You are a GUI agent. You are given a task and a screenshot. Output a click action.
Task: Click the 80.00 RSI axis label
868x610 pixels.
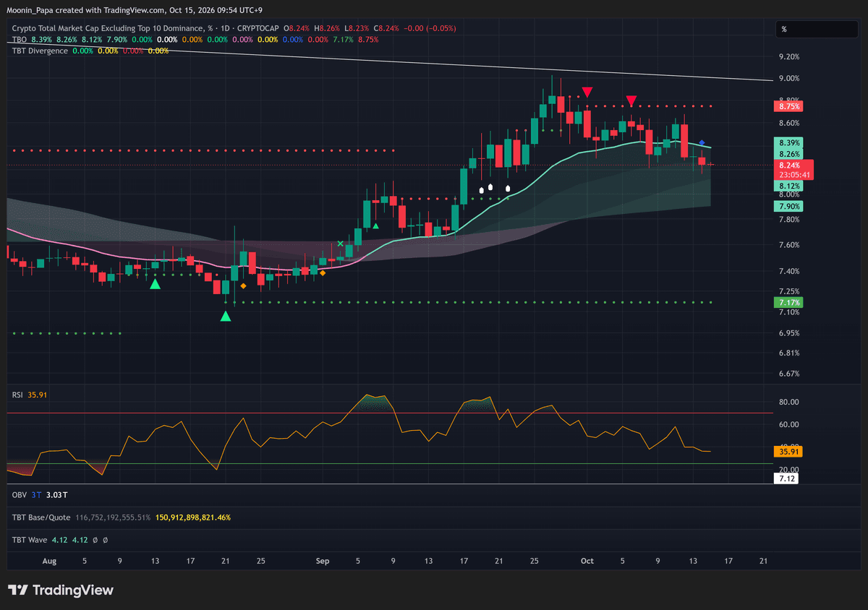pos(788,402)
